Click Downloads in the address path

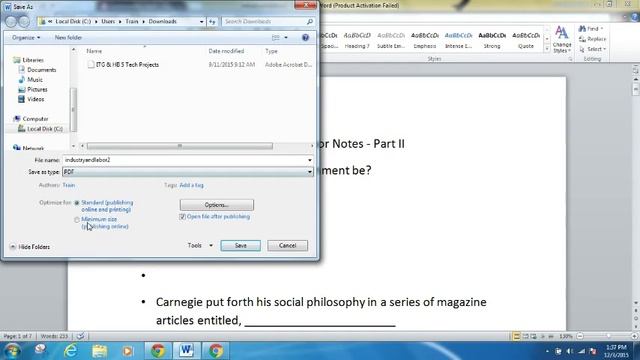(162, 21)
